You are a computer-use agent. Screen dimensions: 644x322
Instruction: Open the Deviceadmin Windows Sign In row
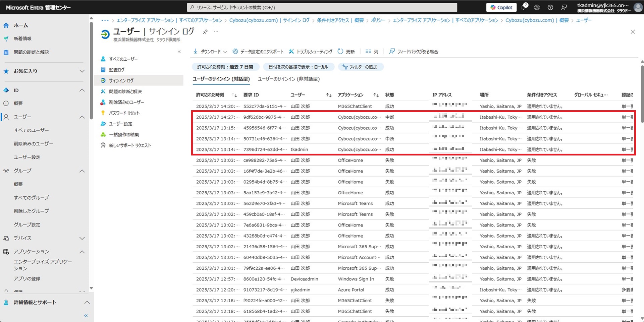point(413,279)
